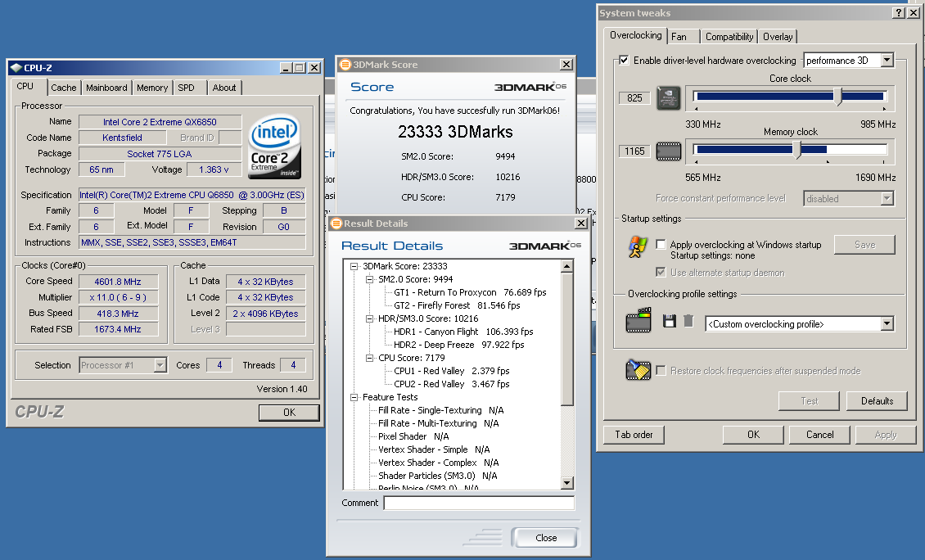This screenshot has width=925, height=560.
Task: Toggle Enable driver-level hardware overclocking
Action: [x=625, y=61]
